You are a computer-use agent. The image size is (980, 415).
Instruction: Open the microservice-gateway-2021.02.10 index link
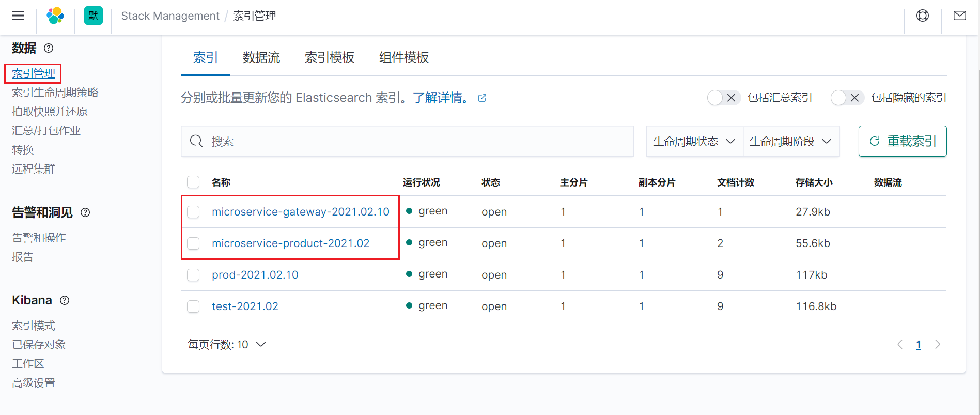[301, 212]
